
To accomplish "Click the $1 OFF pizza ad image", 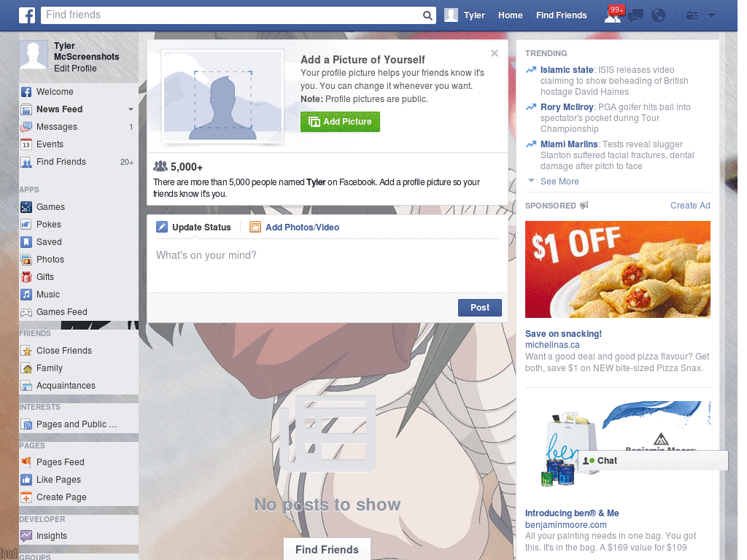I will tap(617, 270).
